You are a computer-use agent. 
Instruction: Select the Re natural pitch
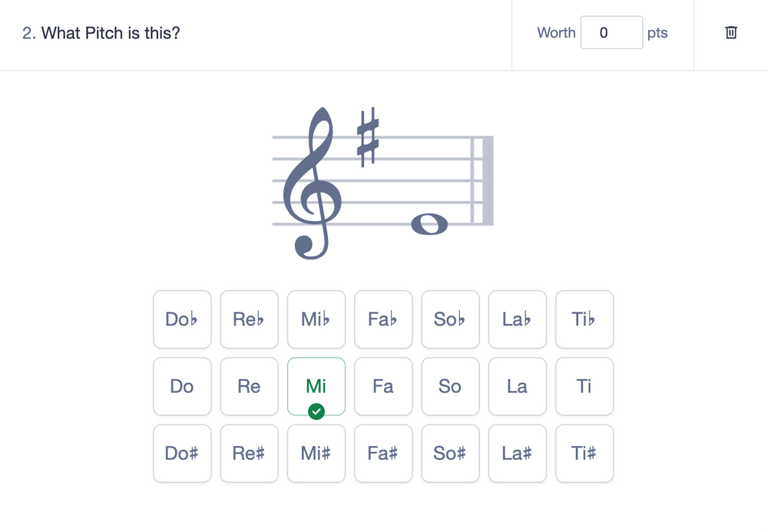click(249, 386)
